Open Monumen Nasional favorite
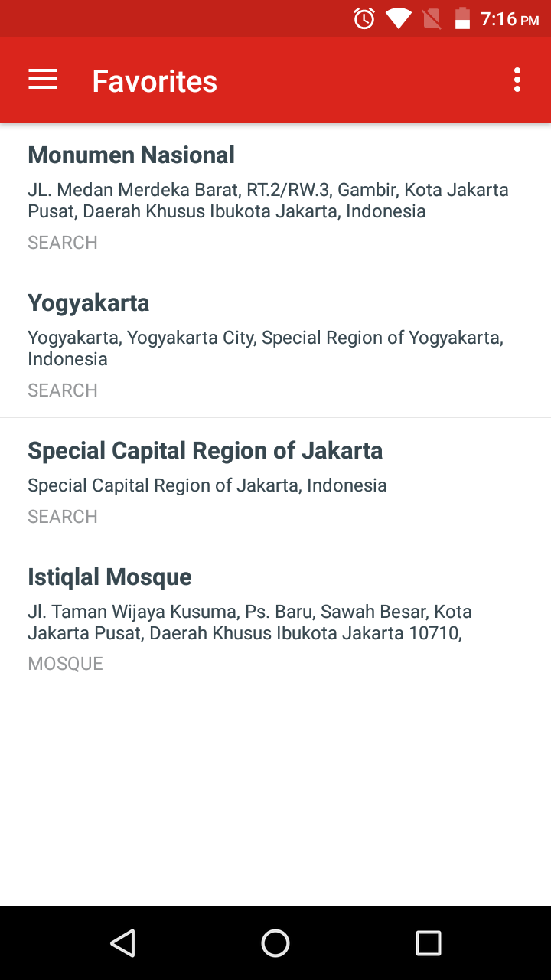The width and height of the screenshot is (551, 980). click(132, 155)
